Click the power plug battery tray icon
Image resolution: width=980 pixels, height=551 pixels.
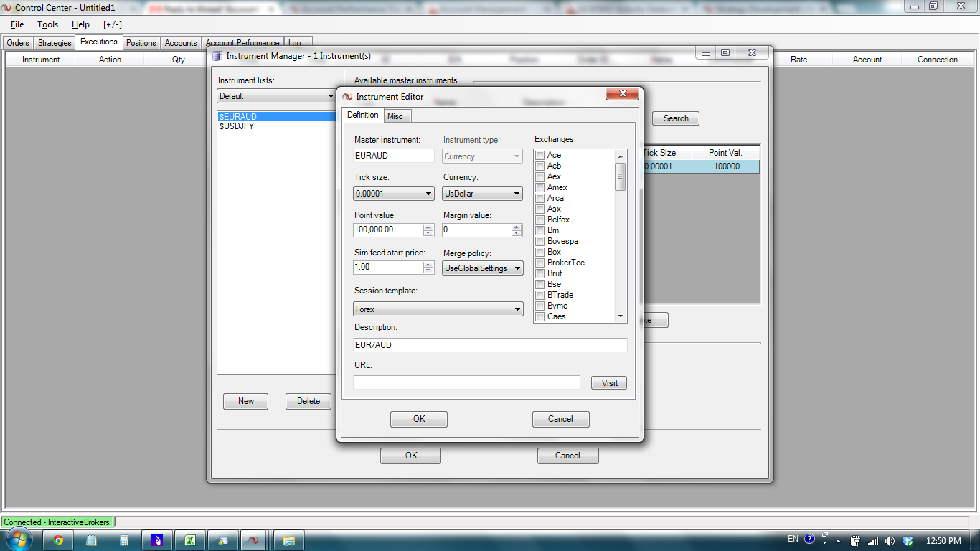click(x=855, y=540)
